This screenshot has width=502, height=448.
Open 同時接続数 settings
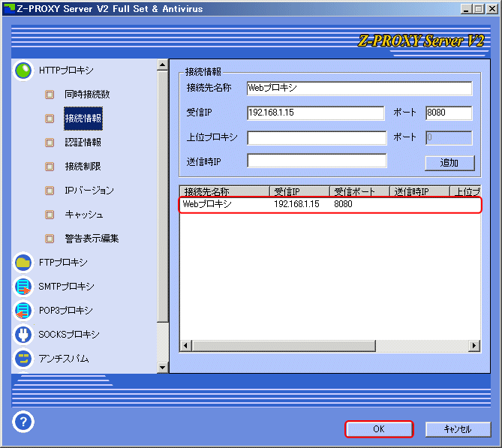(x=87, y=94)
